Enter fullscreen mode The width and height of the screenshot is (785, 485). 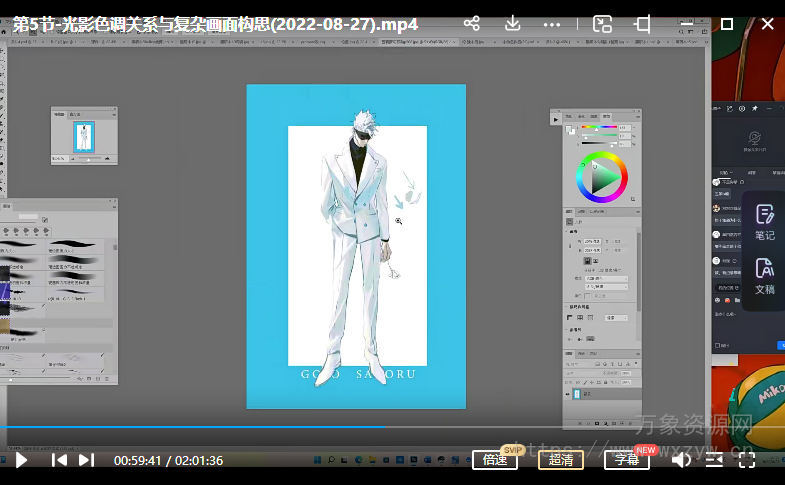click(x=747, y=460)
